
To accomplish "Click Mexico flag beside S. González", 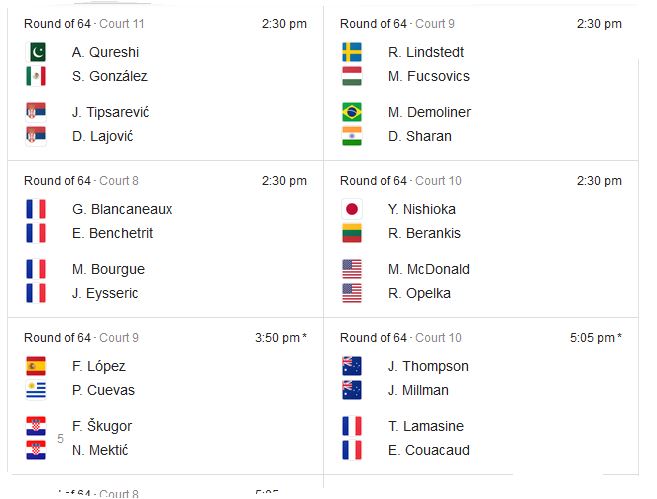I will tap(36, 76).
